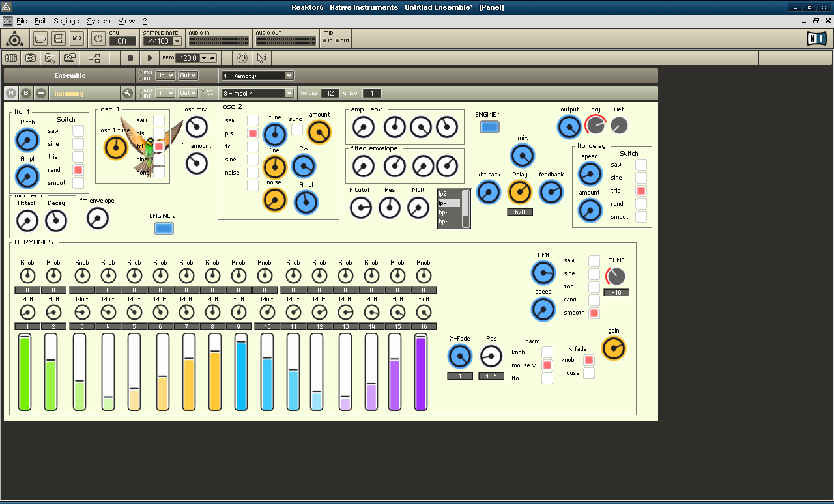
Task: Activate the MIDI learn icon
Action: click(x=242, y=58)
